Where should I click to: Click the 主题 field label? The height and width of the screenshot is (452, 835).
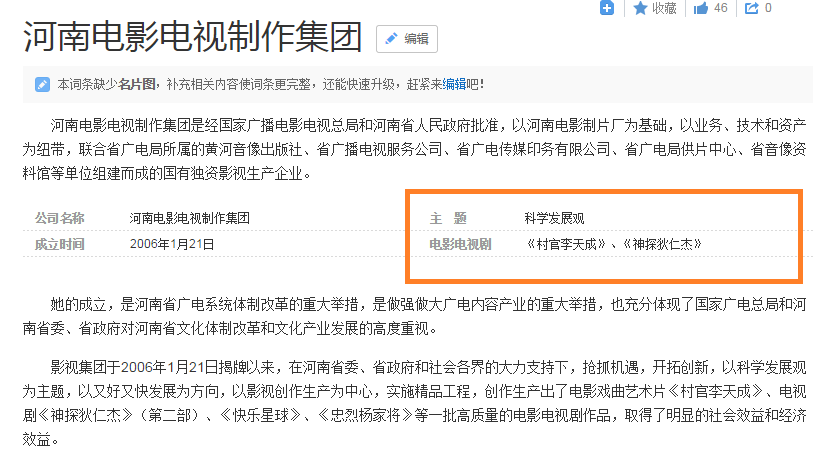448,218
